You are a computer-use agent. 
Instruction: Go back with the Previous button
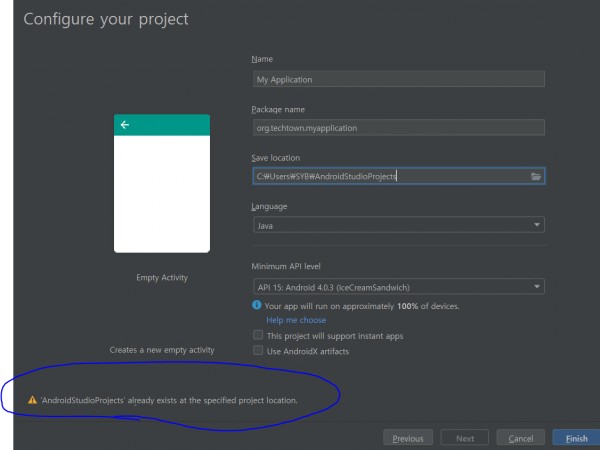pyautogui.click(x=408, y=439)
